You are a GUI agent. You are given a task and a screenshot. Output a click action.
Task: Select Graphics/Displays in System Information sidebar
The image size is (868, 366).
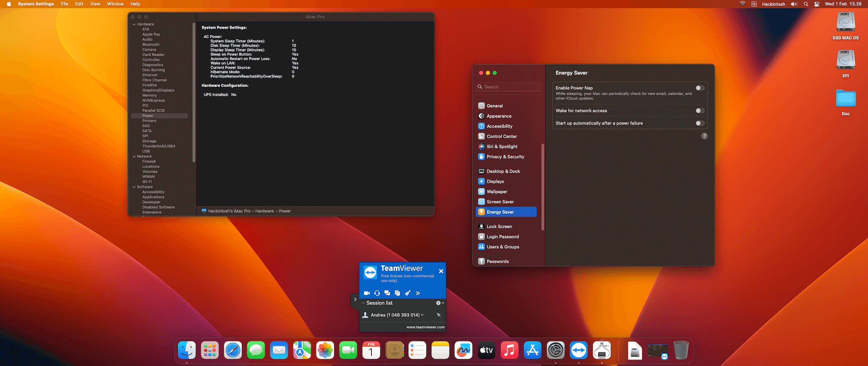159,90
